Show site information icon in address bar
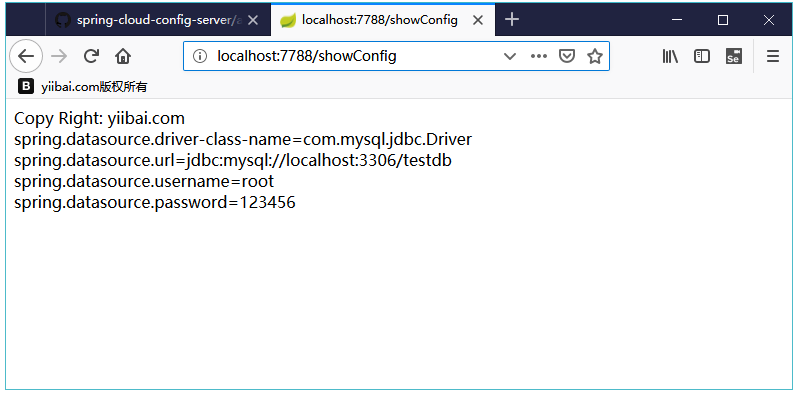Viewport: 798px width, 393px height. click(x=200, y=56)
